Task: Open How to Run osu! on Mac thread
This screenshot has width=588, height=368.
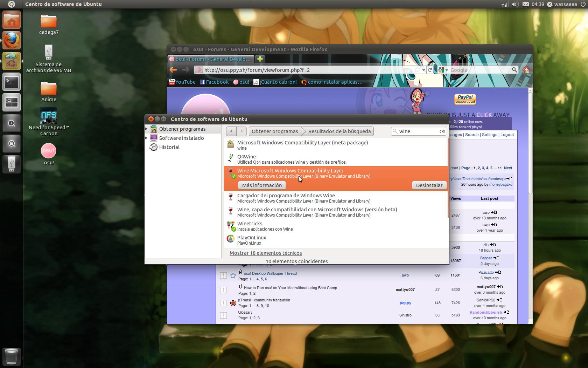Action: (290, 288)
